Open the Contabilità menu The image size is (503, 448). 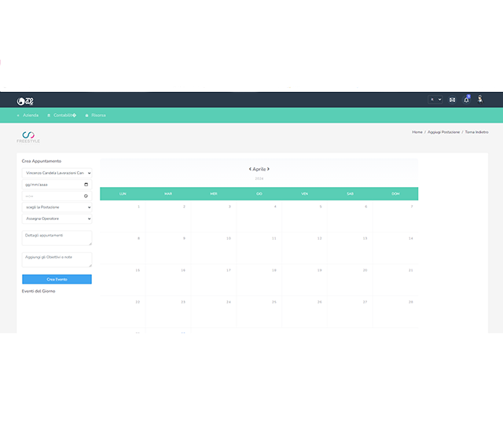click(62, 116)
